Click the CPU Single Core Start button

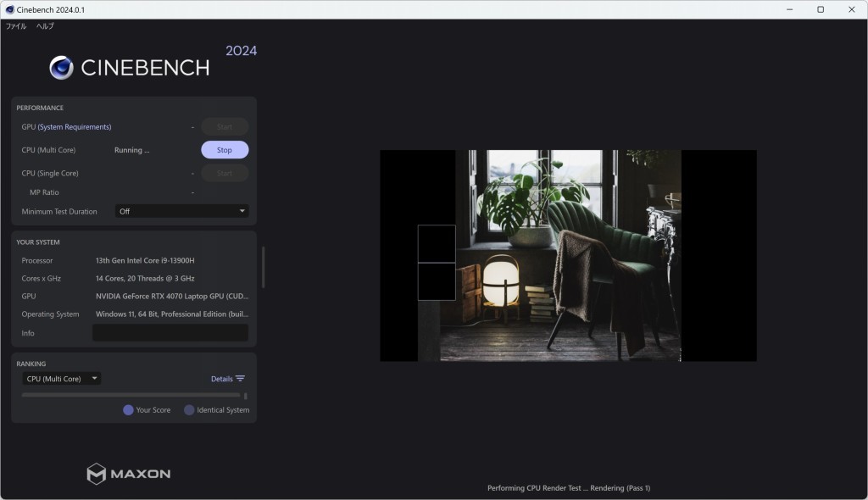[x=224, y=174]
